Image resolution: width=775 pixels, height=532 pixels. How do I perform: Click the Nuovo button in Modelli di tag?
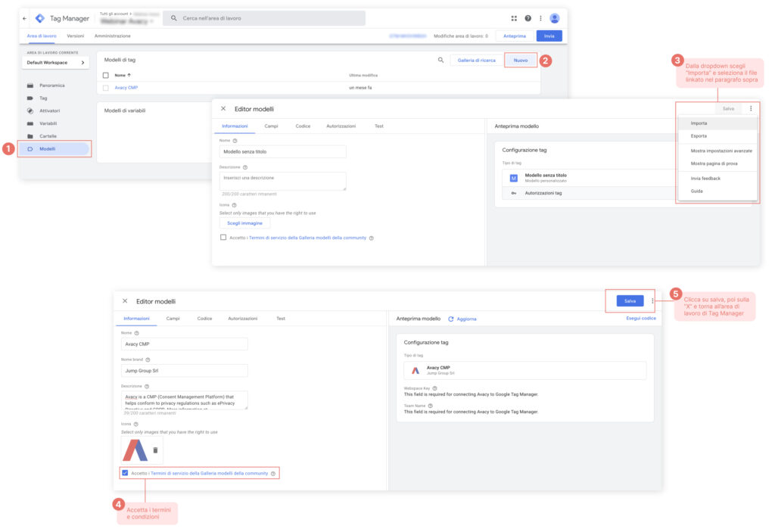[521, 61]
